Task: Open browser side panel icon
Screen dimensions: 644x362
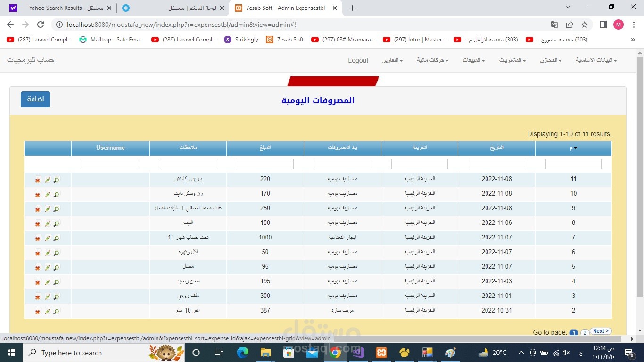Action: coord(603,25)
